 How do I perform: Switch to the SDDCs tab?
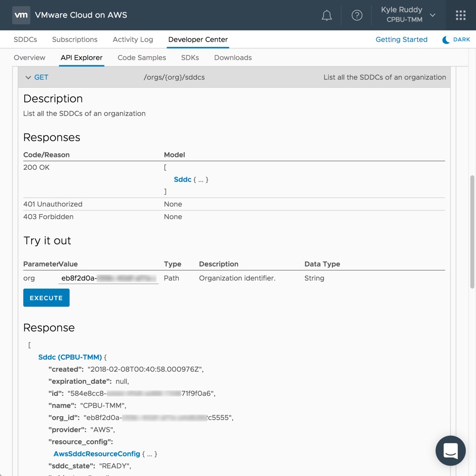25,40
